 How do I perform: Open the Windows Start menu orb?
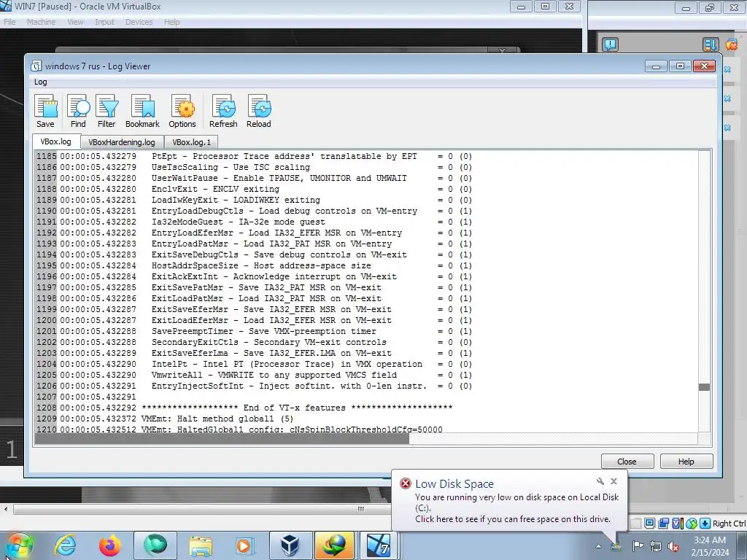tap(18, 545)
